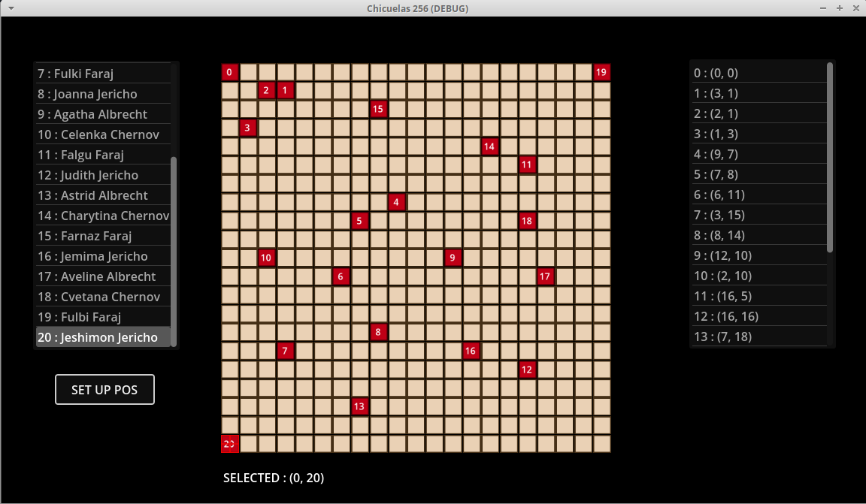Minimize the Chicuelas 256 window
Image resolution: width=866 pixels, height=504 pixels.
(823, 8)
